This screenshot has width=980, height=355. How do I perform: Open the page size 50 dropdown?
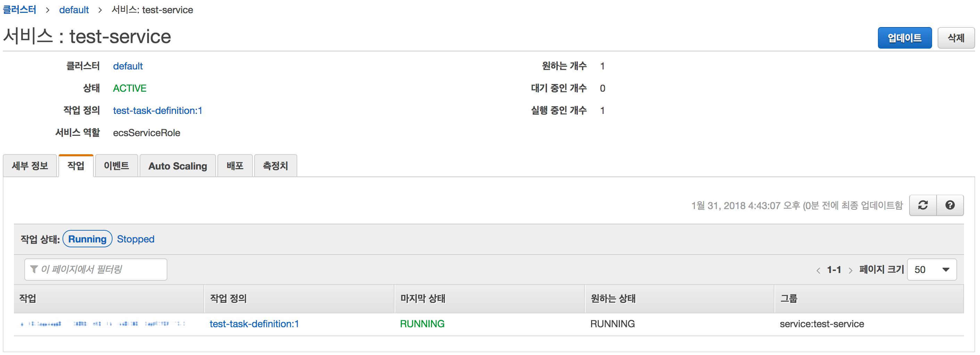click(931, 270)
